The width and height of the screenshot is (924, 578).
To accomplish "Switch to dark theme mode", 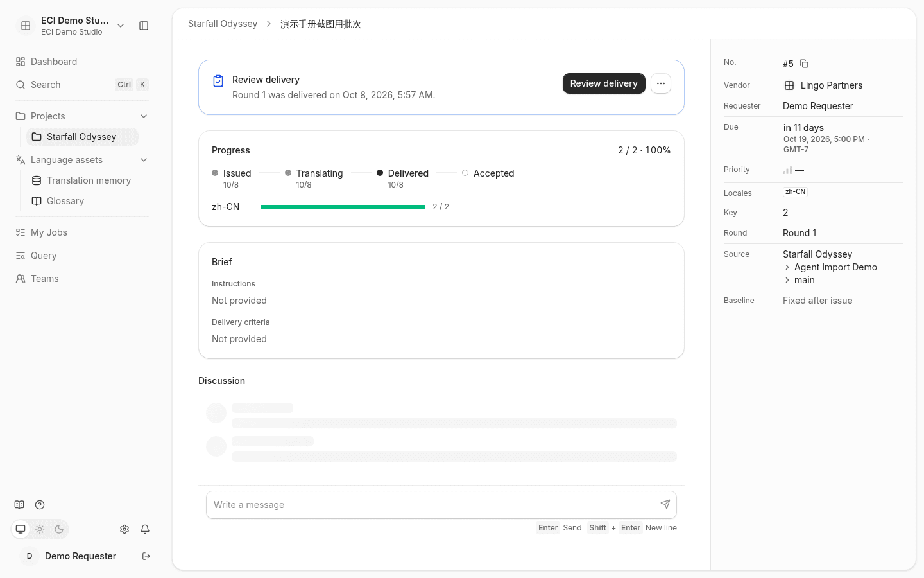I will (59, 529).
